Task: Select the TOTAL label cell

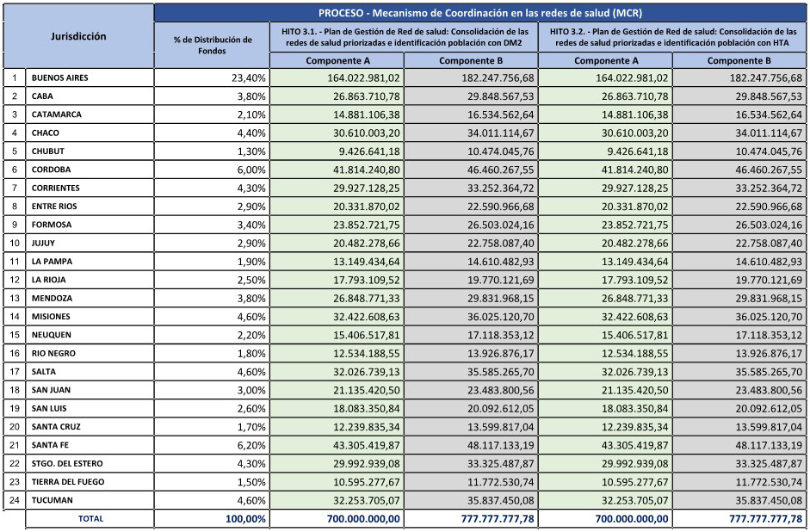Action: 90,519
